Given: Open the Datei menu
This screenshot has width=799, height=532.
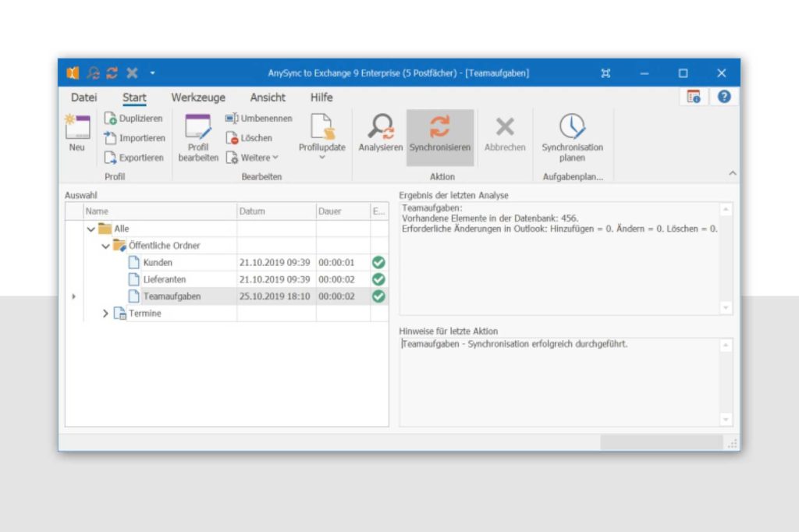Looking at the screenshot, I should [x=83, y=98].
